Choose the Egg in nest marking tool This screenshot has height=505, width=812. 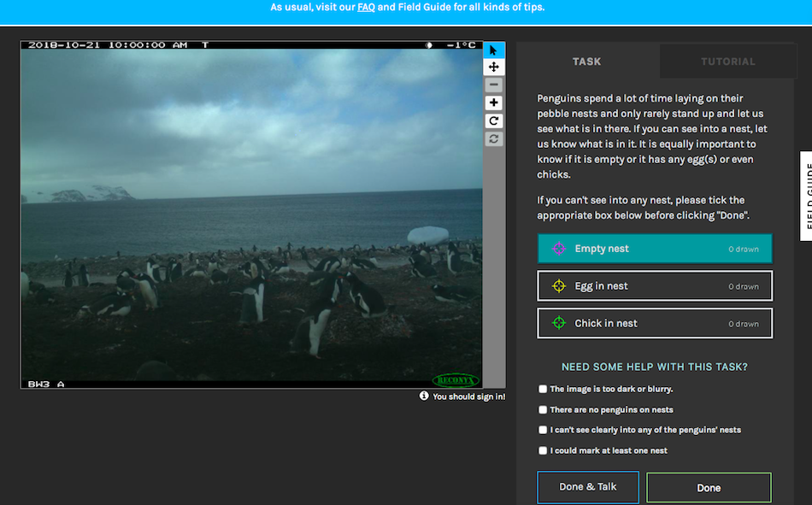click(x=655, y=286)
